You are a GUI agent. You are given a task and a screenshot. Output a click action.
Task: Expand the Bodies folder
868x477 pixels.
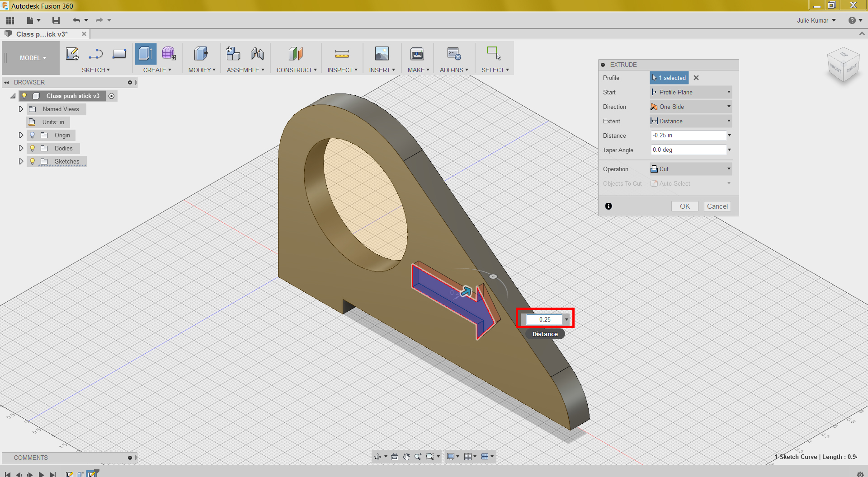[21, 148]
